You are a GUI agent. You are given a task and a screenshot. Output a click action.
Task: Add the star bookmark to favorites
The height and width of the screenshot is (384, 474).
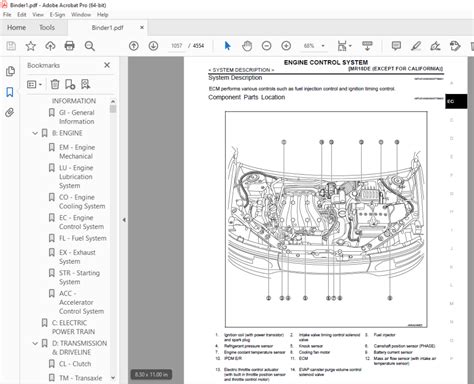click(x=31, y=46)
